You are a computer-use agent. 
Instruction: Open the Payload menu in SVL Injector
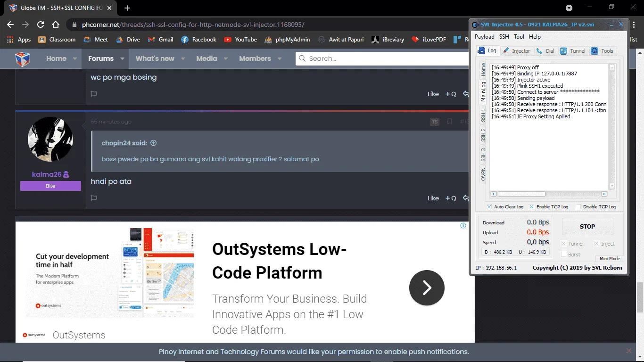(x=485, y=37)
